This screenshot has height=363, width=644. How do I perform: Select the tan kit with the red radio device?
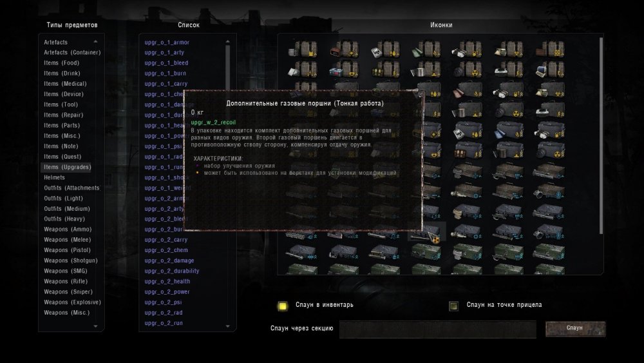344,50
